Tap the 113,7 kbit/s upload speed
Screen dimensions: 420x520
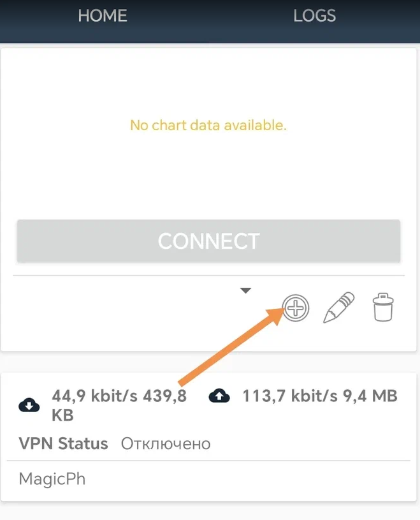pos(290,396)
